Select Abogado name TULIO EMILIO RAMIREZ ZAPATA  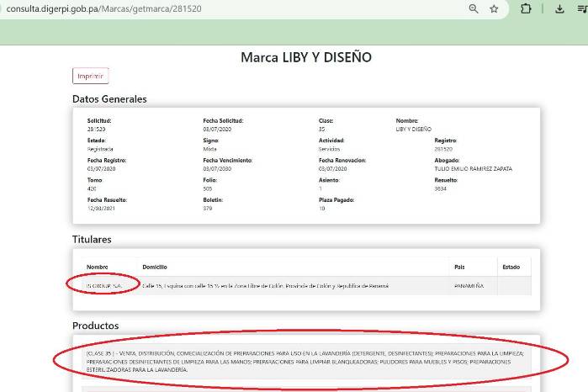click(x=474, y=169)
